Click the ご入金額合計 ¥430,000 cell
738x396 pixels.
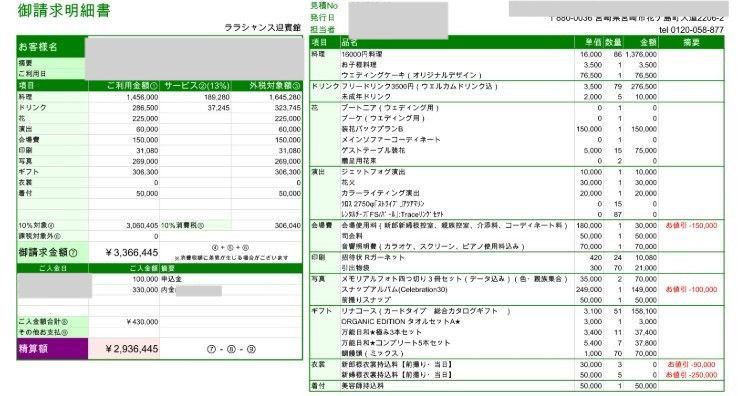click(124, 322)
